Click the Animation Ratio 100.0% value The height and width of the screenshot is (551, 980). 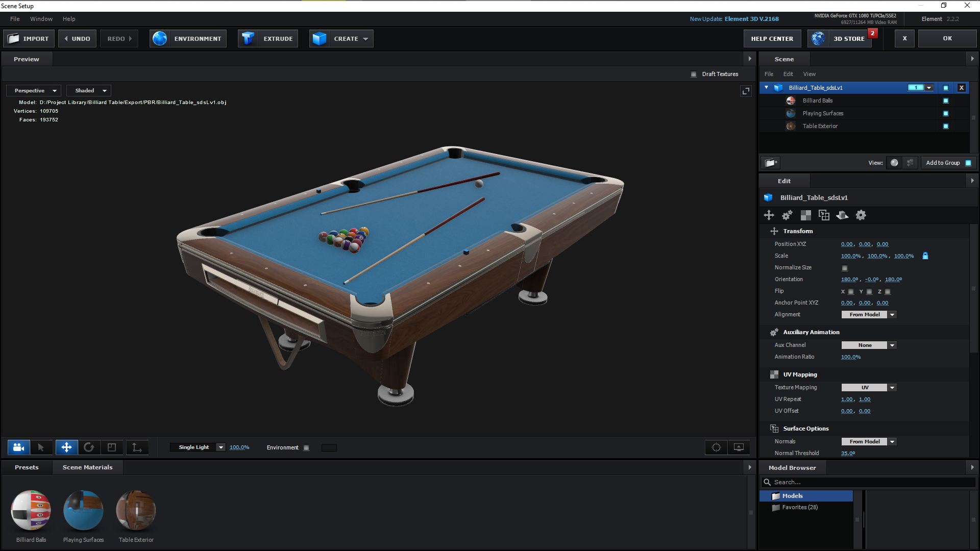(850, 357)
